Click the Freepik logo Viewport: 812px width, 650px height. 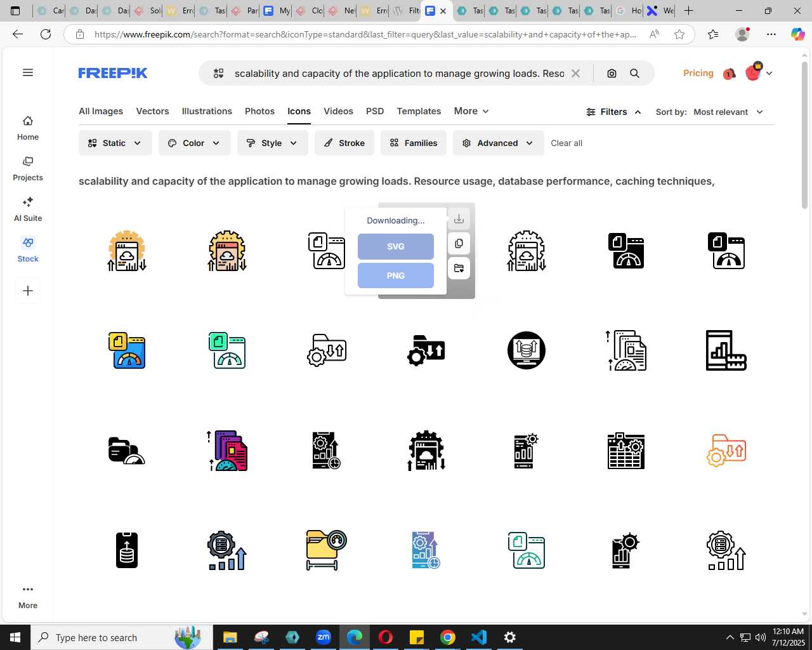pos(113,73)
